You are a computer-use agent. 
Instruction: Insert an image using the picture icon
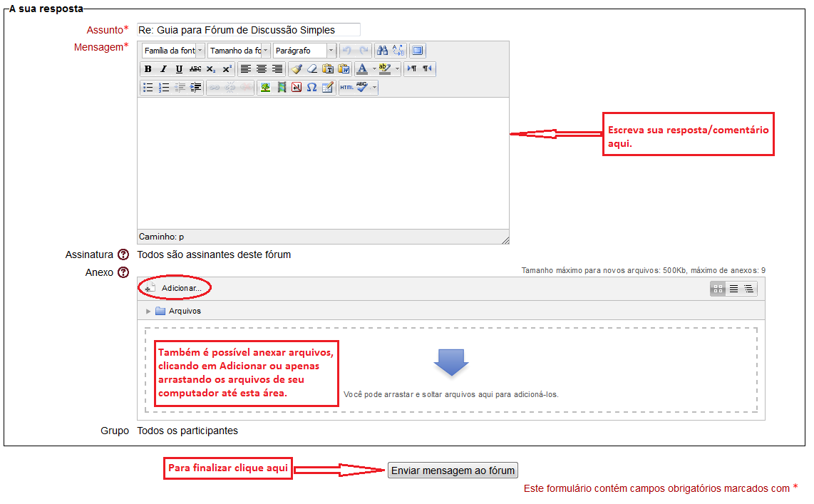tap(265, 88)
